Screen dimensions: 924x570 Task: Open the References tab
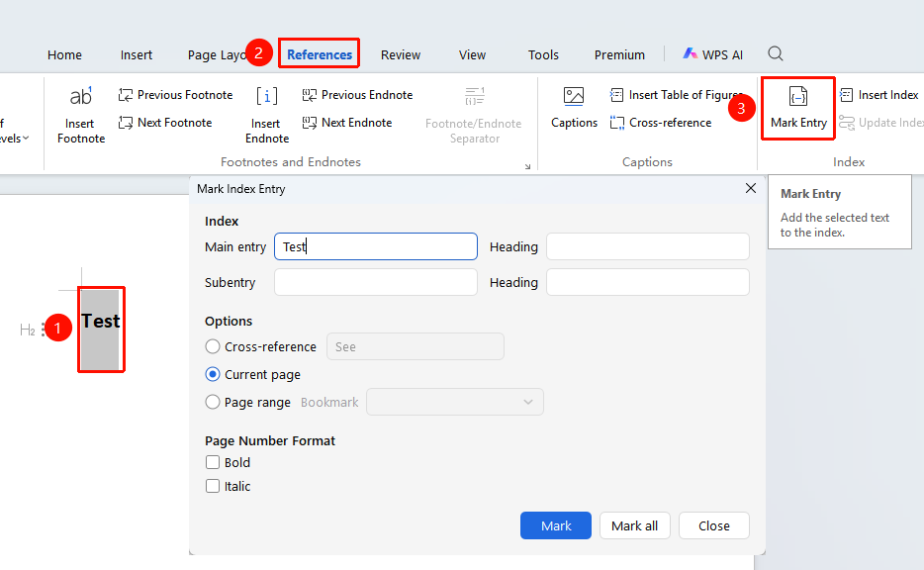point(320,54)
